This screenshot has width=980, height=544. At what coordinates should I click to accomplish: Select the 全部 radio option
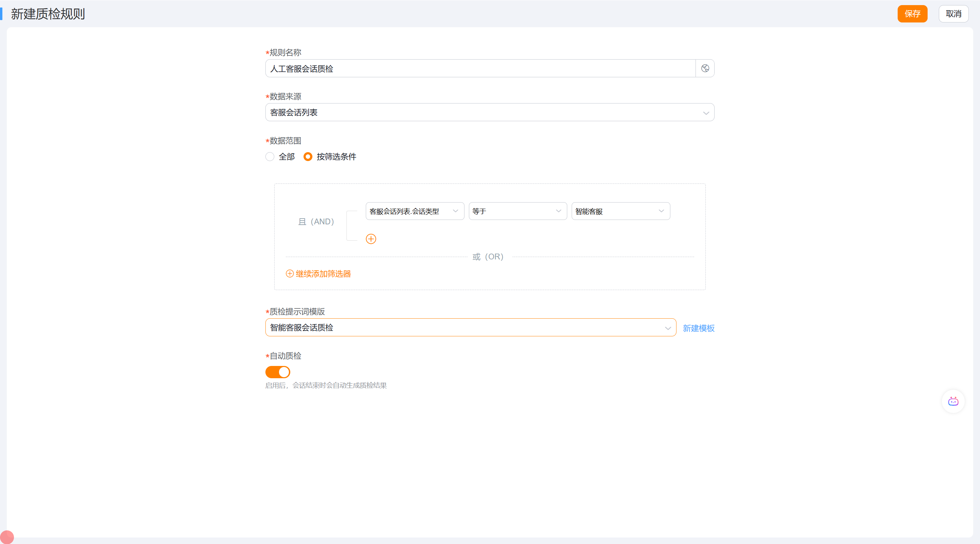(270, 157)
